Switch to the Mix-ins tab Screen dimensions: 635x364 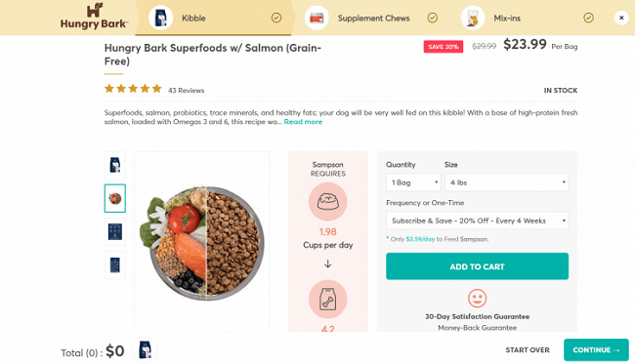pyautogui.click(x=507, y=19)
